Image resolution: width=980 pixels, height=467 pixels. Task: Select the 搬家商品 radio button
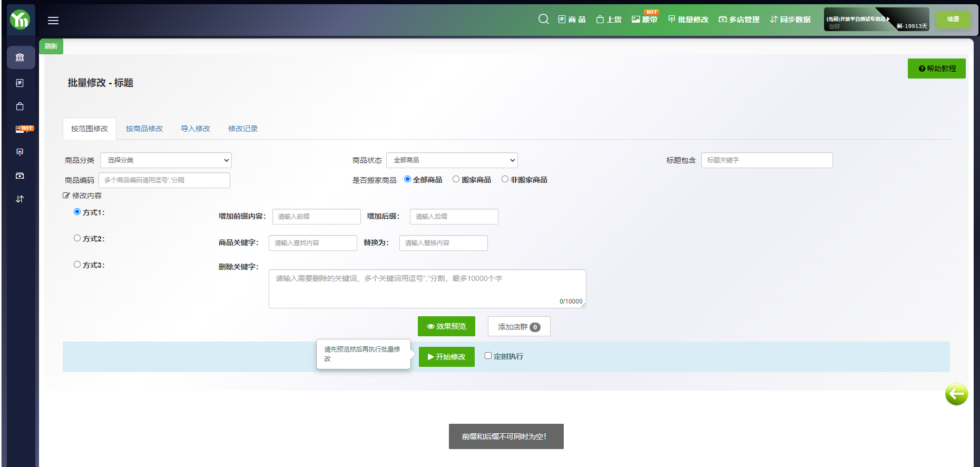(456, 179)
